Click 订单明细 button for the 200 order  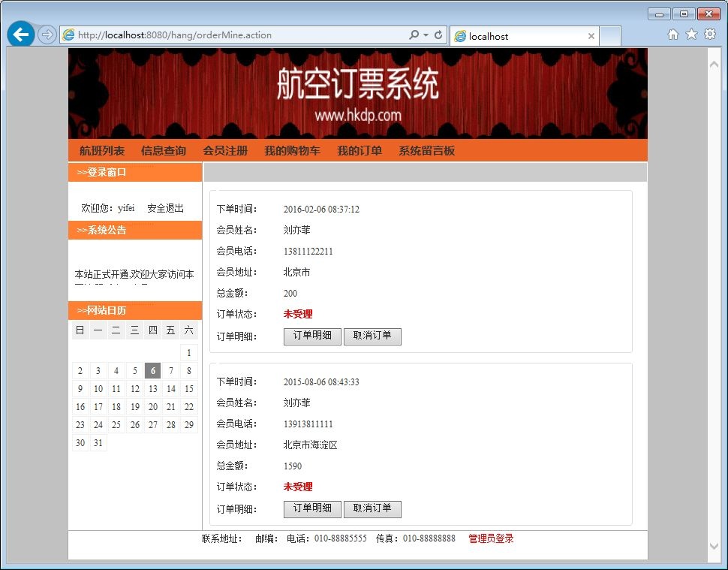pyautogui.click(x=312, y=336)
